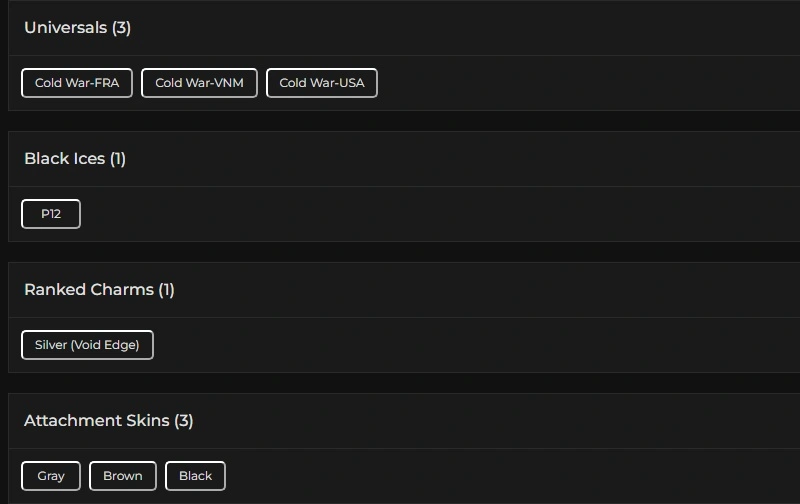Collapse the Black Ices section header
Image resolution: width=800 pixels, height=504 pixels.
[64, 159]
